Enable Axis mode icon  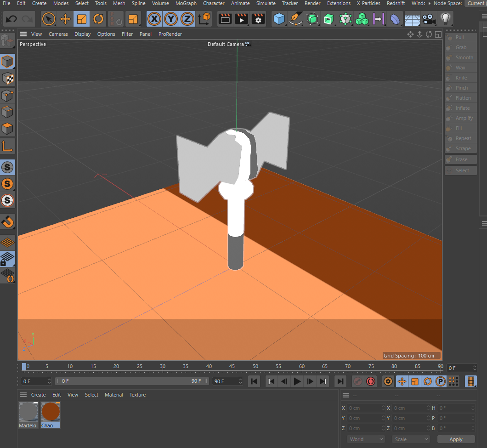coord(7,146)
